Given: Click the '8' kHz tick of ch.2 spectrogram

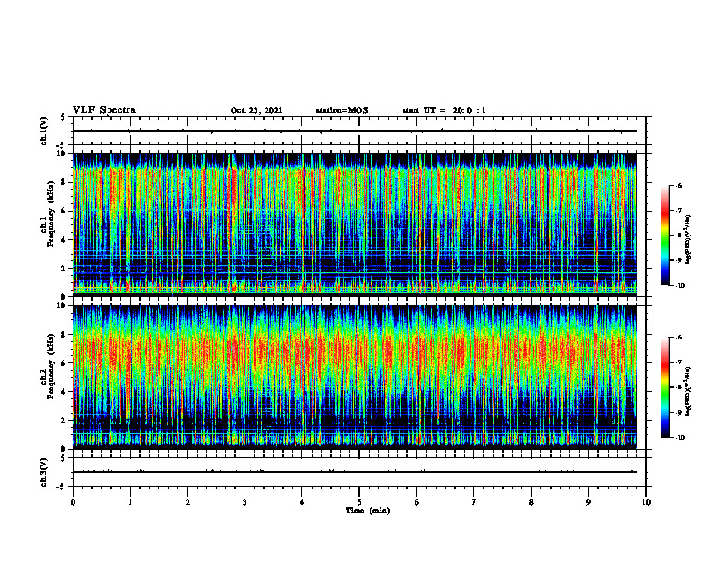Looking at the screenshot, I should pos(64,335).
